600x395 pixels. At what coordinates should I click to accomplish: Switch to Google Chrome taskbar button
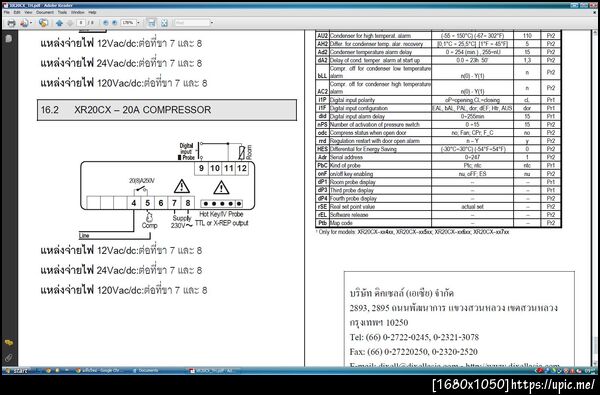click(99, 371)
